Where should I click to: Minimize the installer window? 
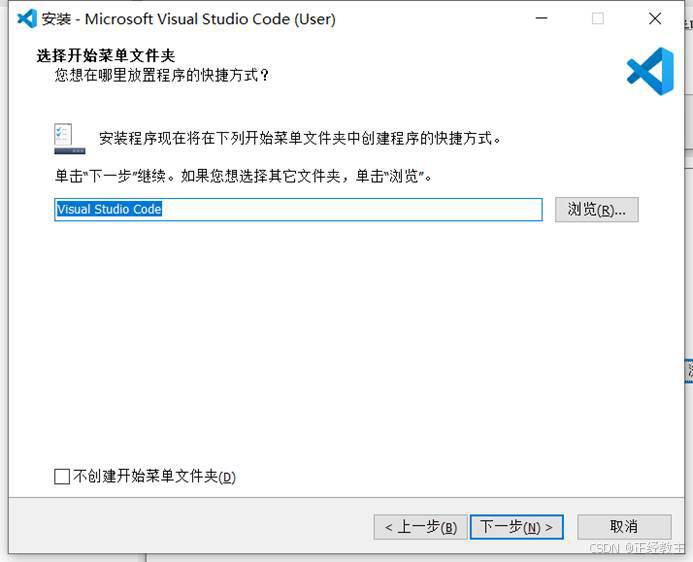coord(541,19)
